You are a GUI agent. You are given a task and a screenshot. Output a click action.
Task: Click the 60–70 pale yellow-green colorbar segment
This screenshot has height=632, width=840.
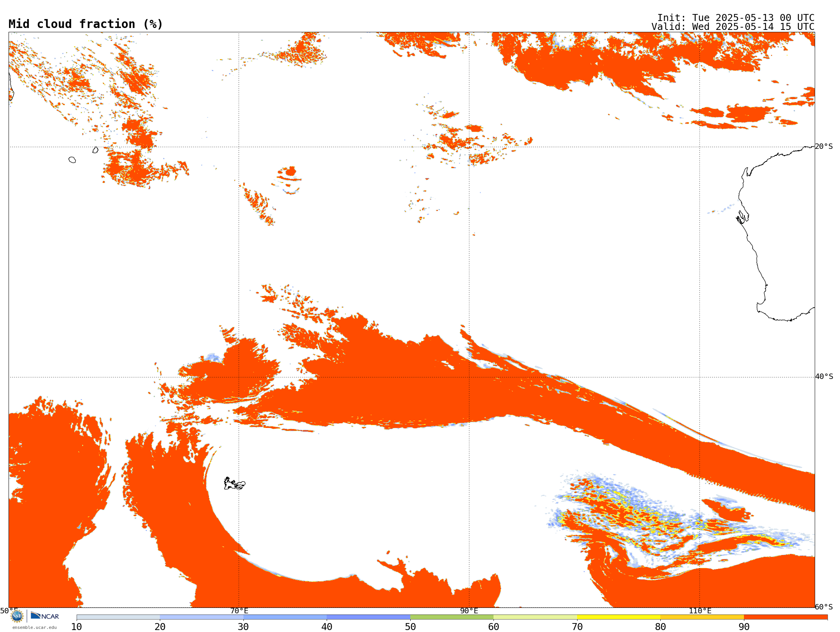tap(535, 617)
